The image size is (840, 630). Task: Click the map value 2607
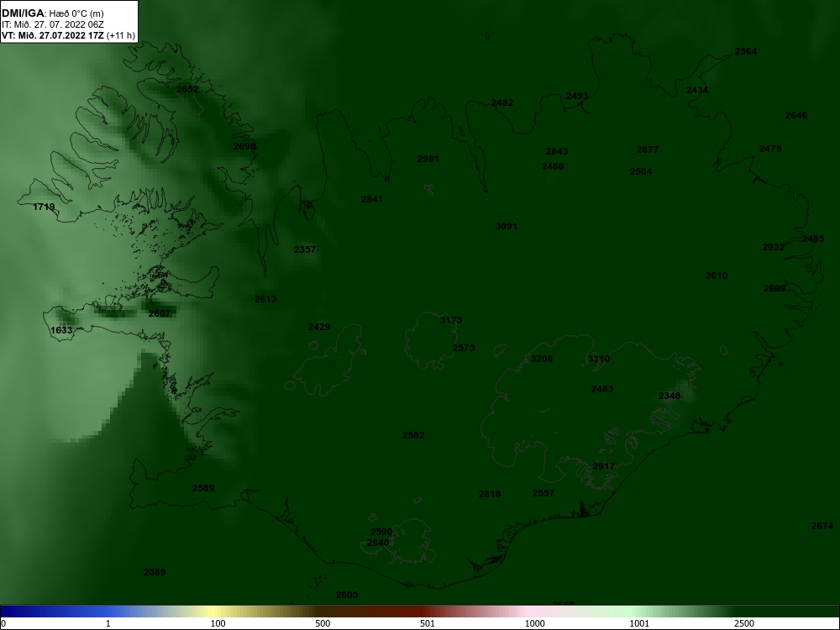point(160,314)
